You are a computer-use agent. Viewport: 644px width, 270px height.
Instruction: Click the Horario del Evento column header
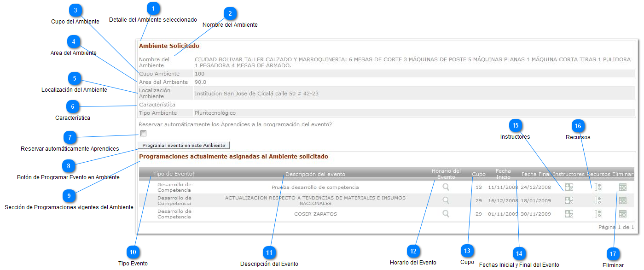tap(446, 174)
